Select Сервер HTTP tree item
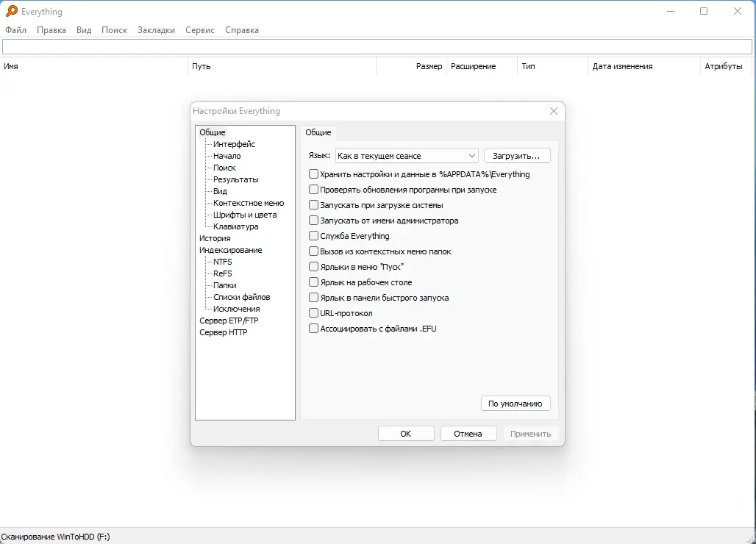Image resolution: width=756 pixels, height=544 pixels. point(224,332)
